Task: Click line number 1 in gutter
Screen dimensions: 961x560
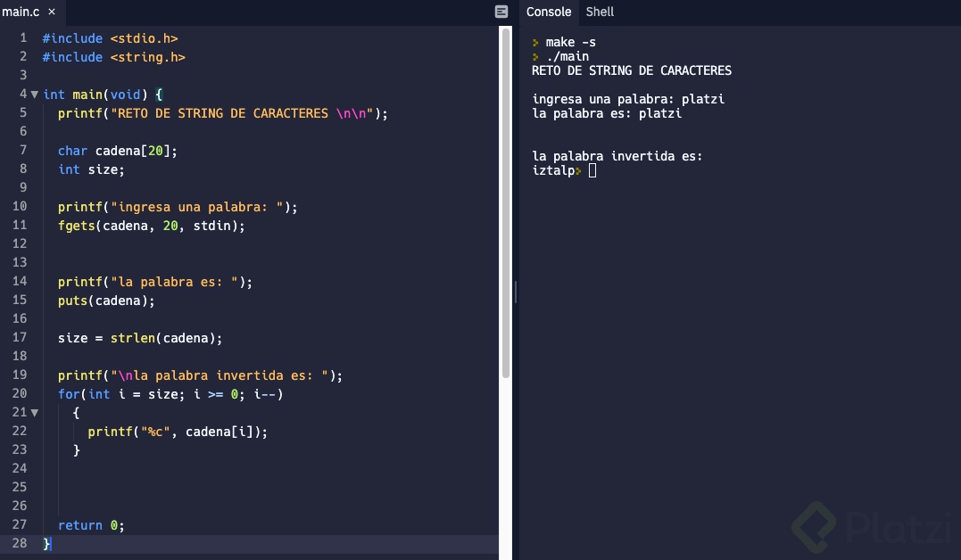Action: [23, 38]
